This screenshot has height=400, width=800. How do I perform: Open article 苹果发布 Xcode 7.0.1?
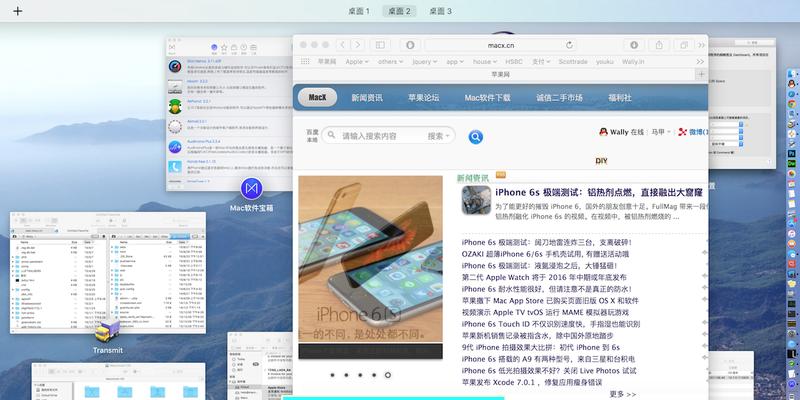pyautogui.click(x=532, y=382)
